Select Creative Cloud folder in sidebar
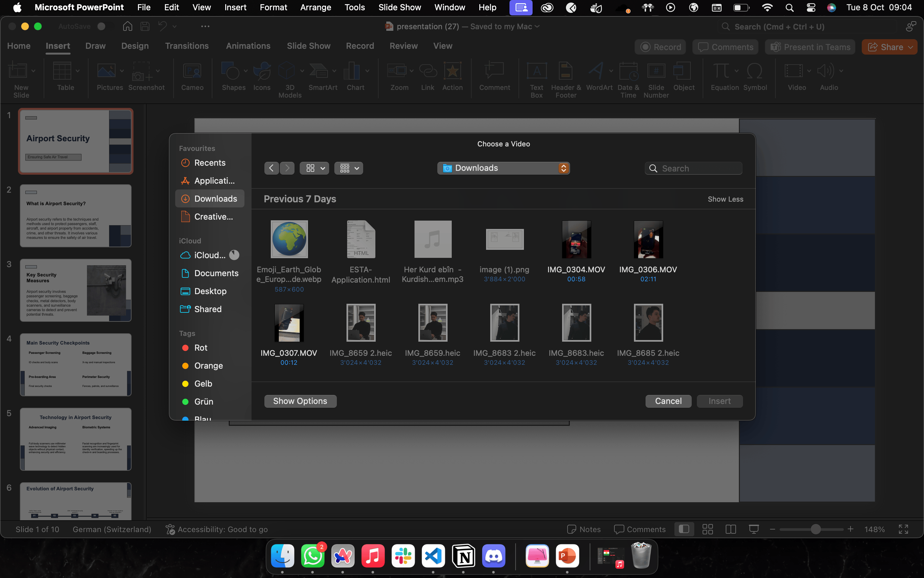Viewport: 924px width, 578px height. 209,217
